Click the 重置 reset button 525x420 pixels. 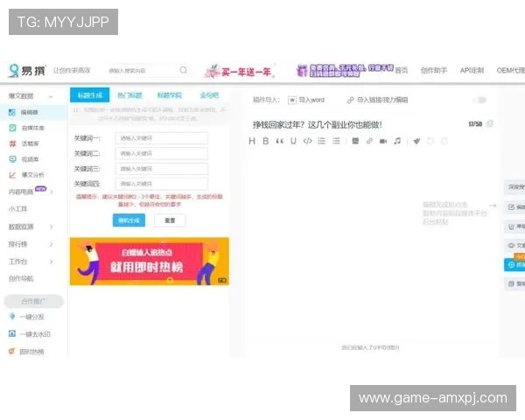(170, 220)
